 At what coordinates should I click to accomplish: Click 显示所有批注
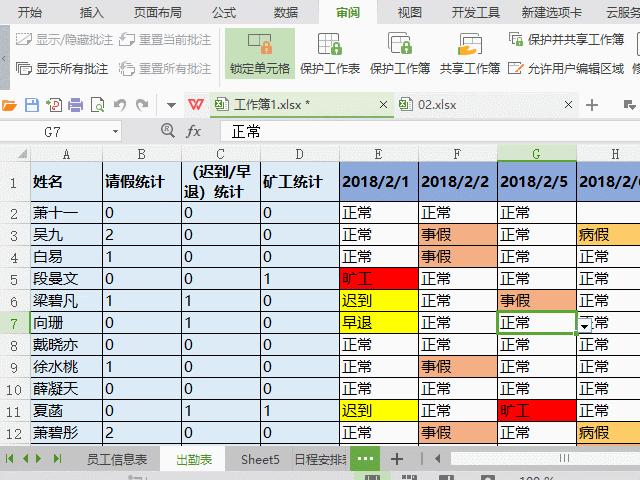[x=62, y=68]
